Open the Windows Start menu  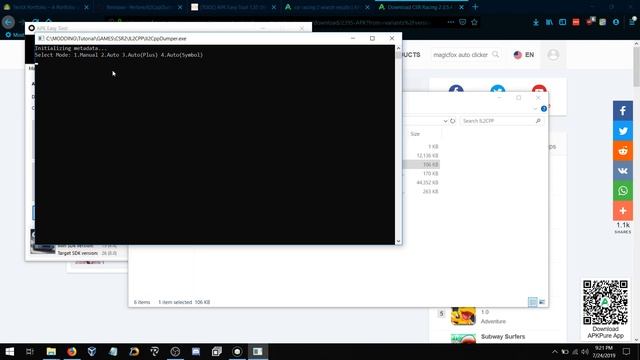[x=9, y=351]
